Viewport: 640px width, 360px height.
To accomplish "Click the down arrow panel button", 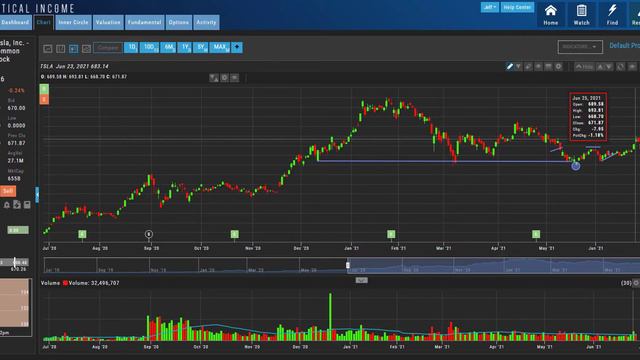I will (609, 67).
